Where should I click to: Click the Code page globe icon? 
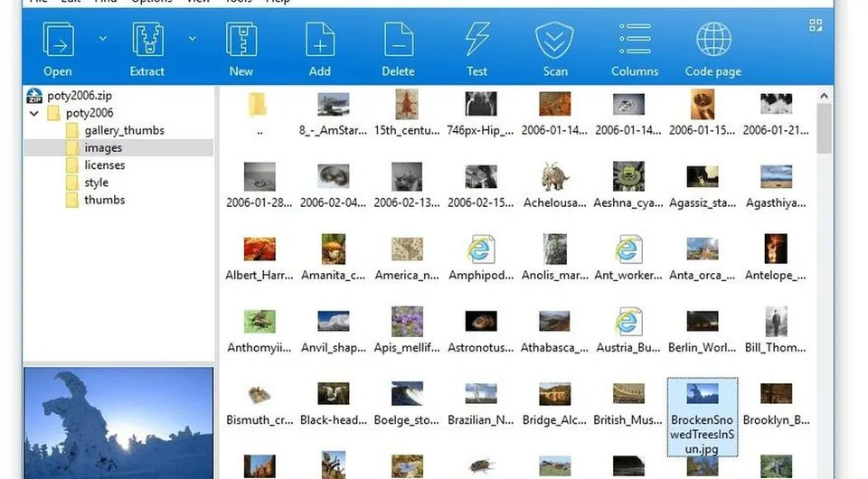pos(713,40)
